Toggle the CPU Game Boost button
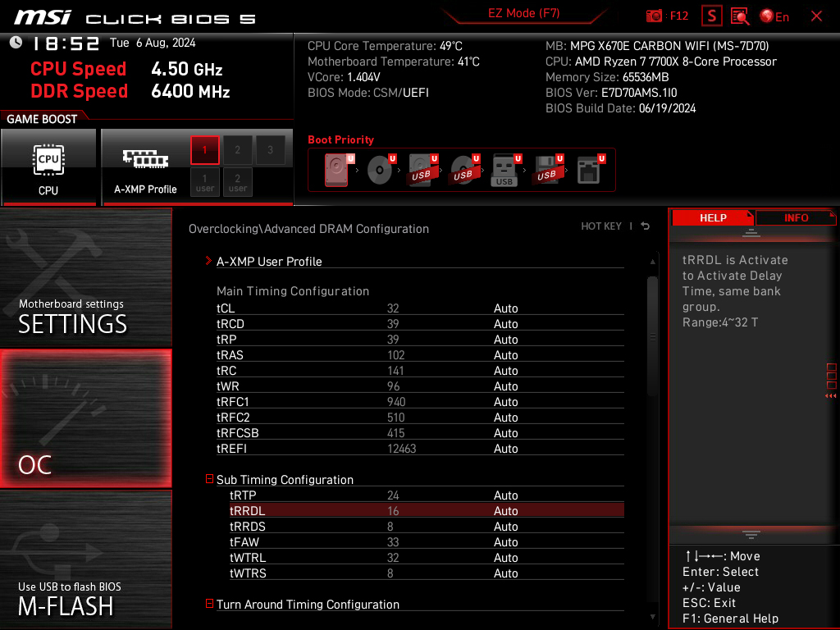This screenshot has width=840, height=630. [x=48, y=167]
